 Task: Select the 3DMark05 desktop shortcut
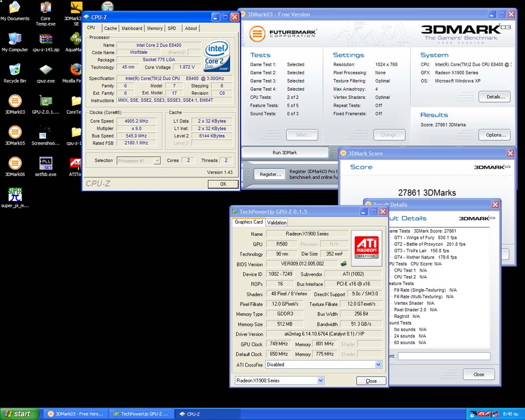point(15,136)
